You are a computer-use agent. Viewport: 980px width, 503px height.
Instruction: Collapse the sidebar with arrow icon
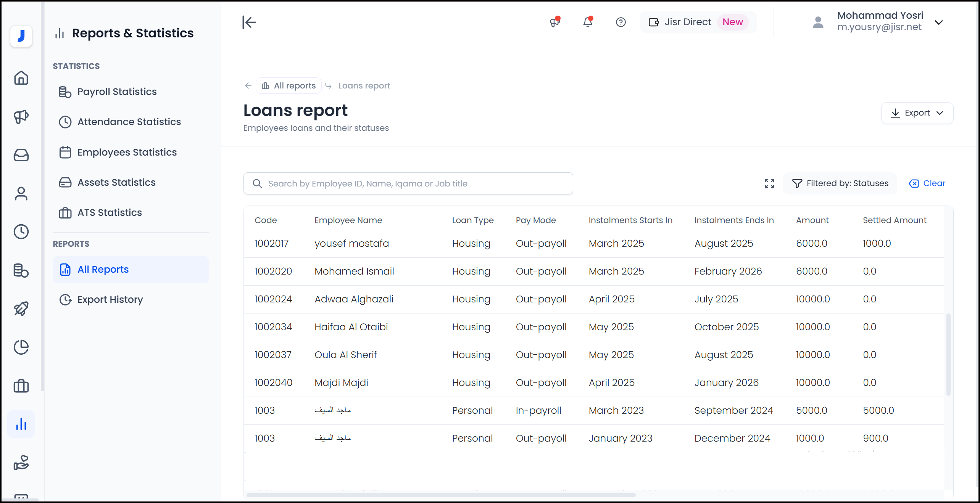[x=249, y=22]
